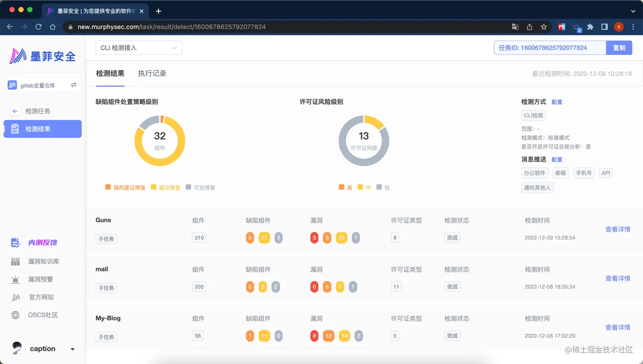Click the 办公软件 tag

click(535, 173)
